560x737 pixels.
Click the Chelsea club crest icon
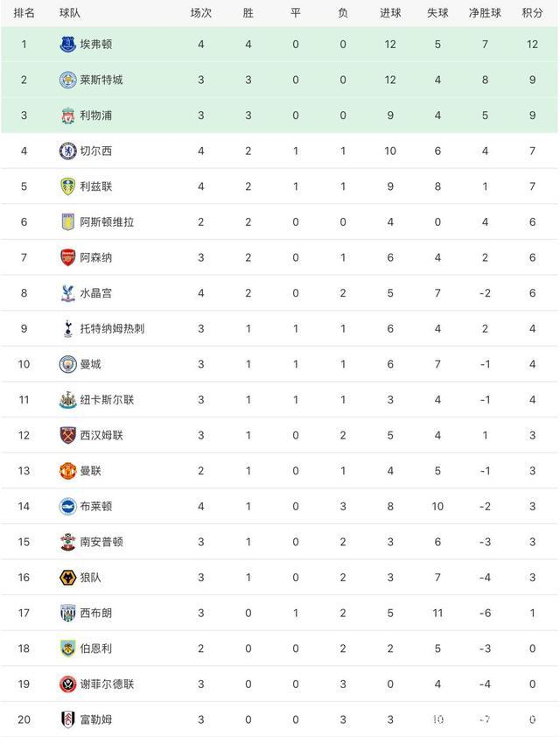68,151
